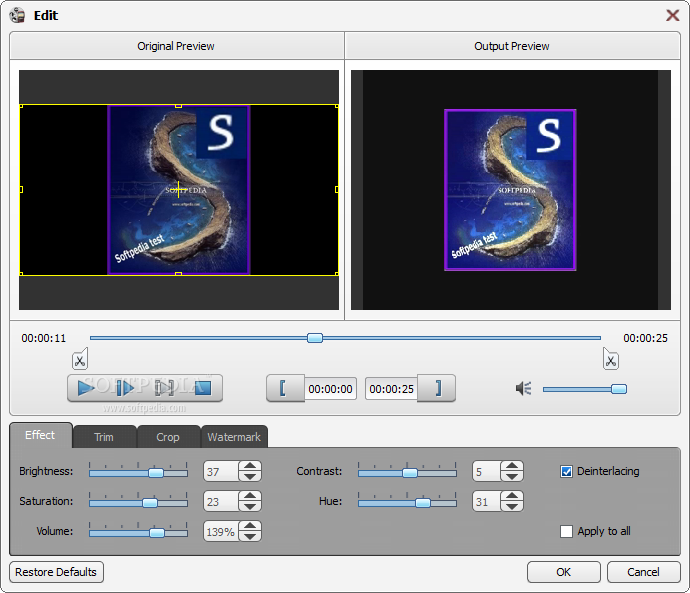690x593 pixels.
Task: Increase the Hue value with up arrow
Action: click(512, 496)
